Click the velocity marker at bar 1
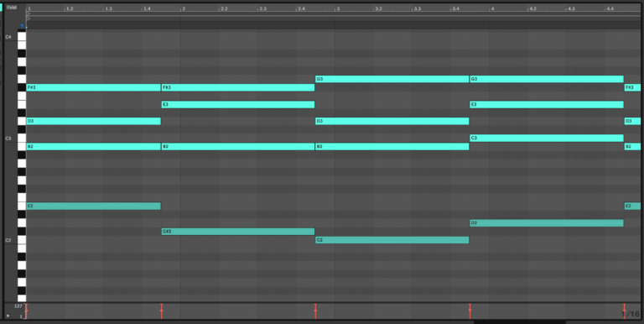 point(26,311)
